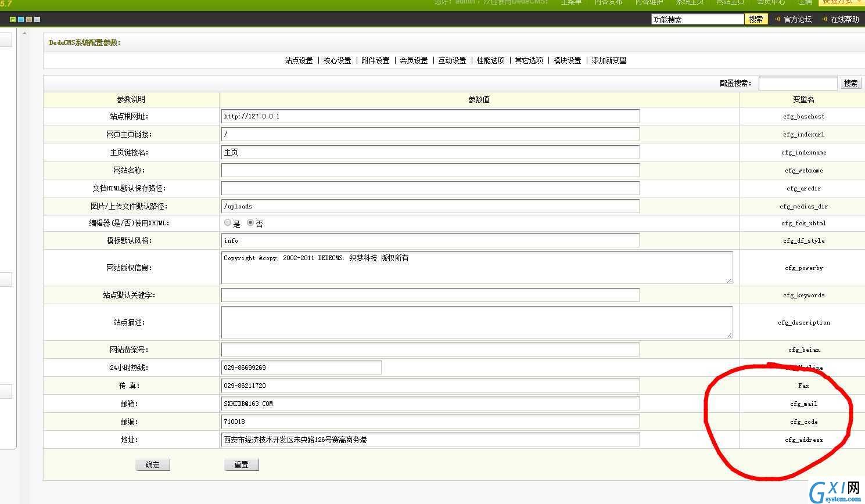Click into the 传真 number field
The image size is (865, 504).
coord(430,386)
